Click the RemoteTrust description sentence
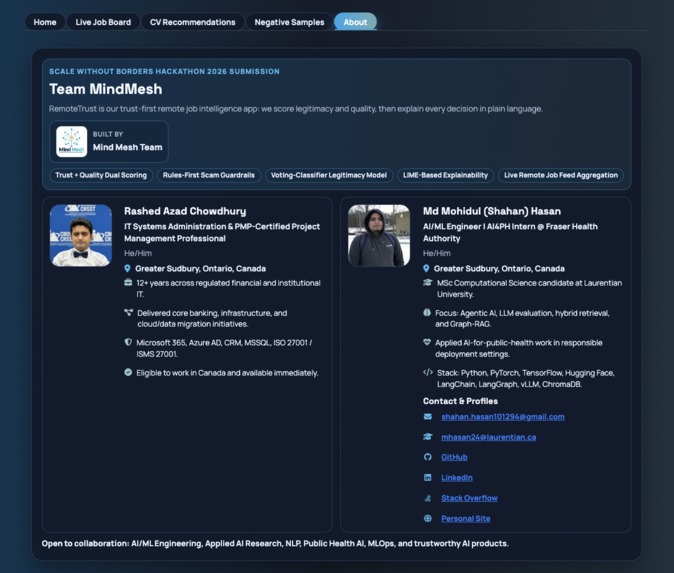This screenshot has width=674, height=573. pyautogui.click(x=296, y=109)
